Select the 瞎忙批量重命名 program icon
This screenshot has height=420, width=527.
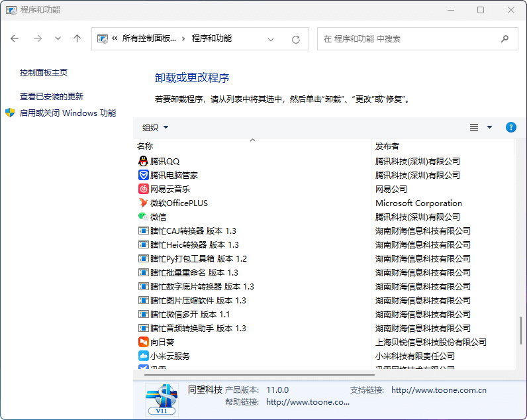click(143, 272)
